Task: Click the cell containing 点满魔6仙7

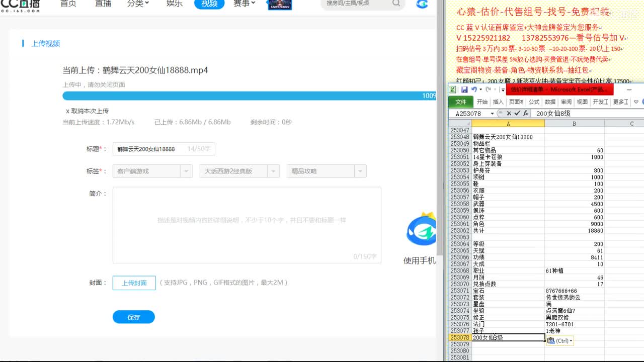Action: [575, 311]
